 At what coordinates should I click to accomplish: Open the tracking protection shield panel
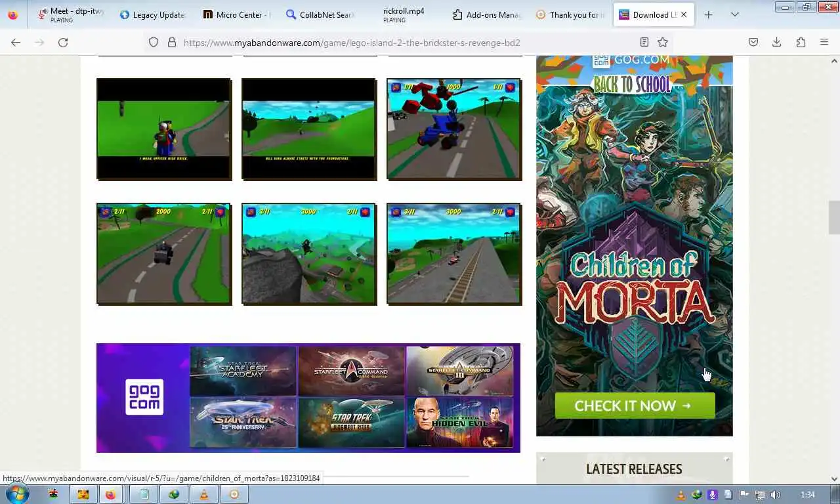[x=154, y=42]
